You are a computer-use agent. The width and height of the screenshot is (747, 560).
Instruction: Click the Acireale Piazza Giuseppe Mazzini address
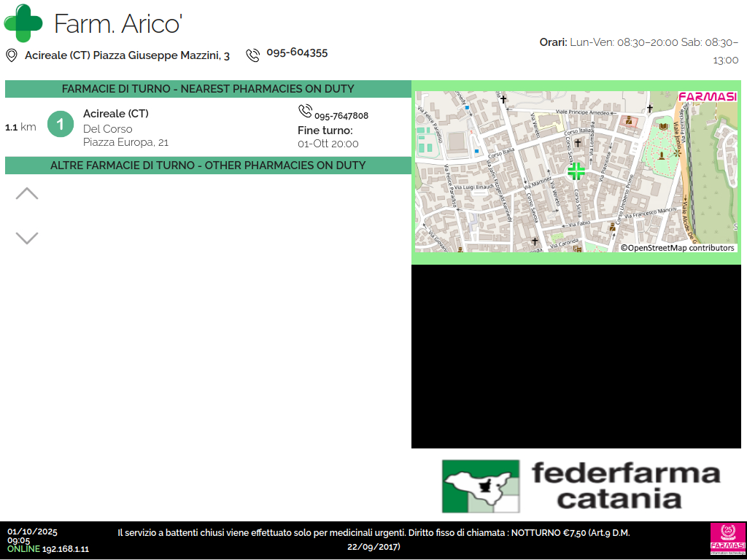[x=127, y=55]
